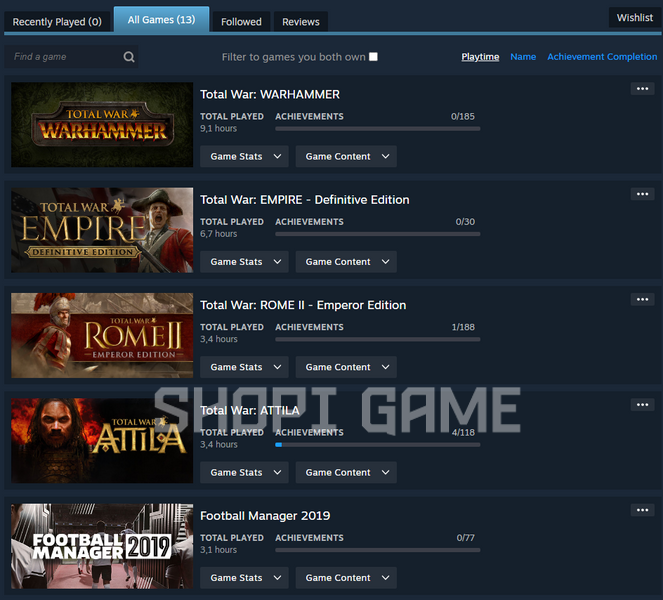Screen dimensions: 663x600
Task: Expand Game Stats for Total War: ATTILA
Action: coord(244,472)
